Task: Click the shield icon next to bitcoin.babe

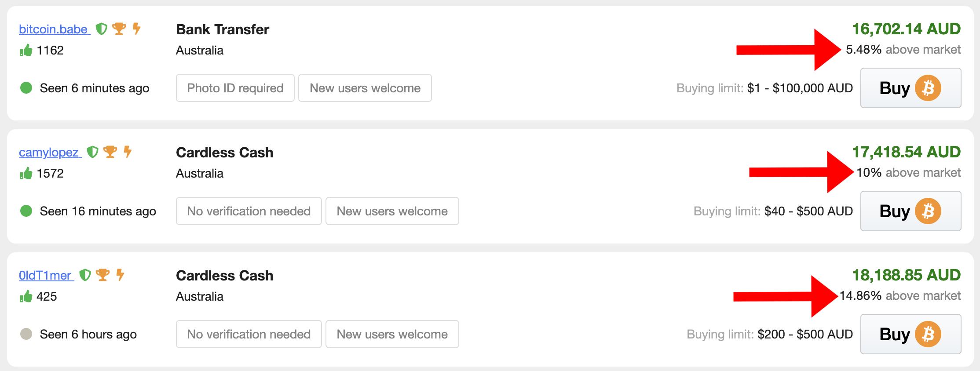Action: point(102,29)
